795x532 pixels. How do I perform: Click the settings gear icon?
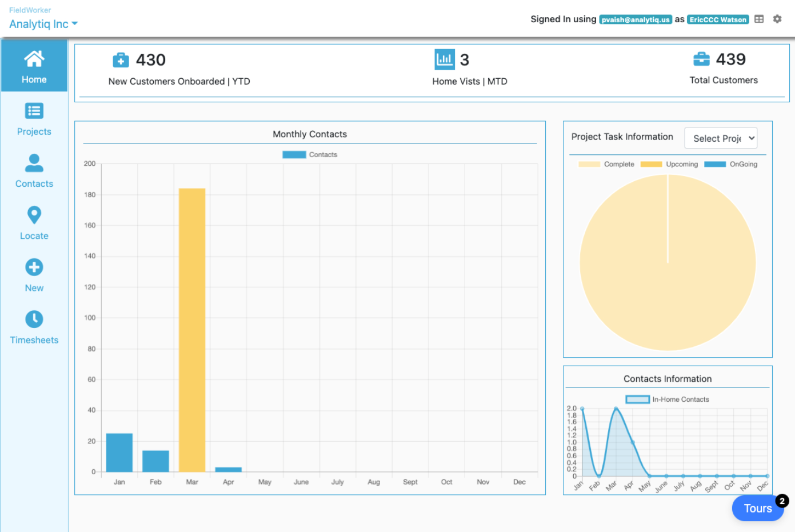coord(777,19)
